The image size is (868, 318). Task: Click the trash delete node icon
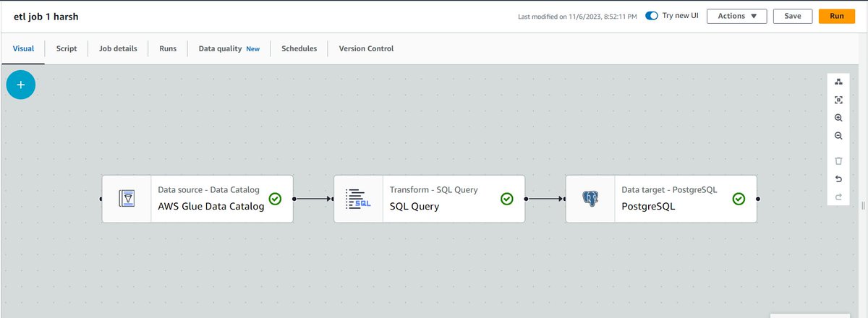tap(838, 160)
